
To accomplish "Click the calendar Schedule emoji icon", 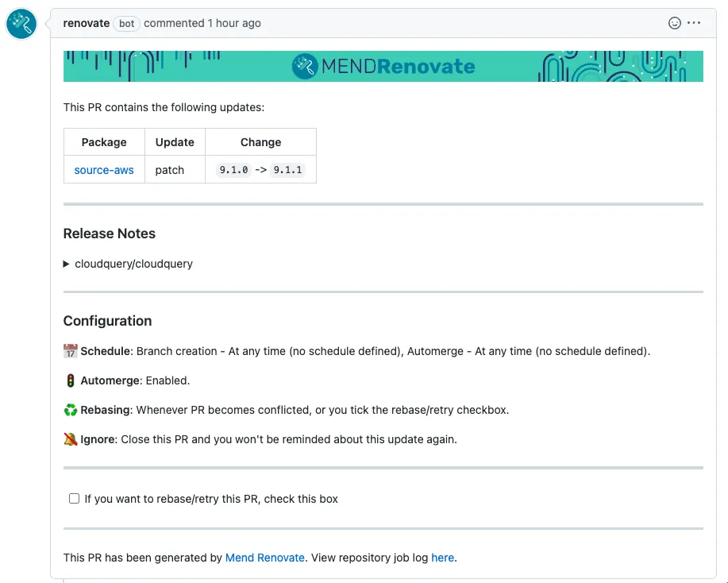I will (x=70, y=351).
